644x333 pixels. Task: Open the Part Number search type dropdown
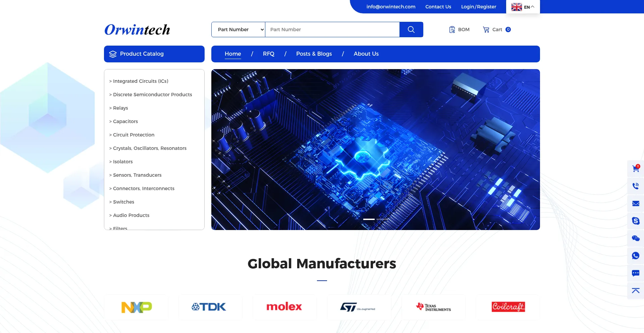click(x=238, y=30)
